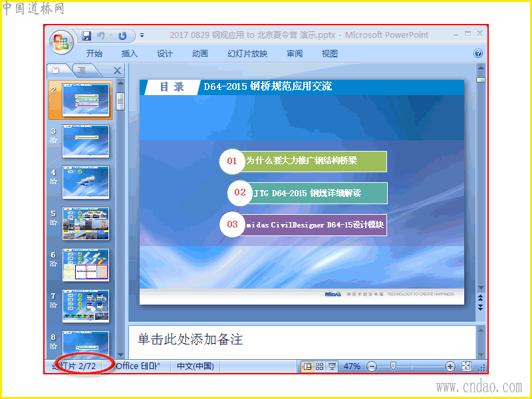Select slide 2 thumbnail

[86, 100]
